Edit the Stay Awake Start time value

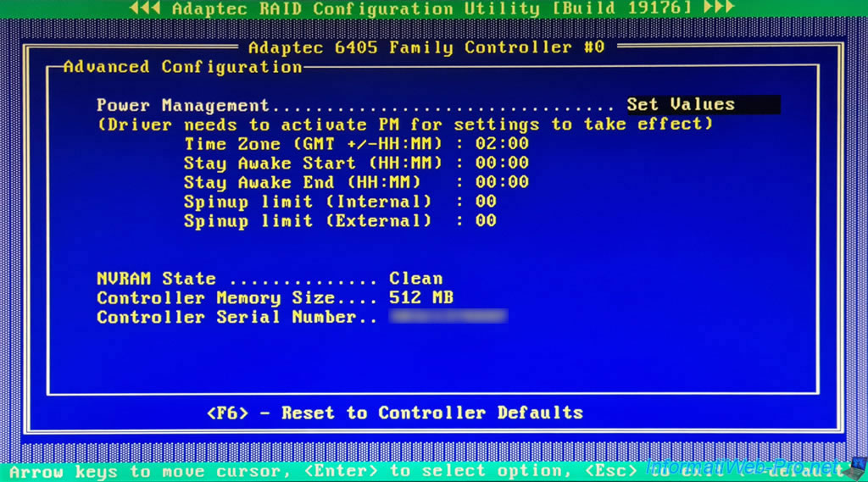502,163
